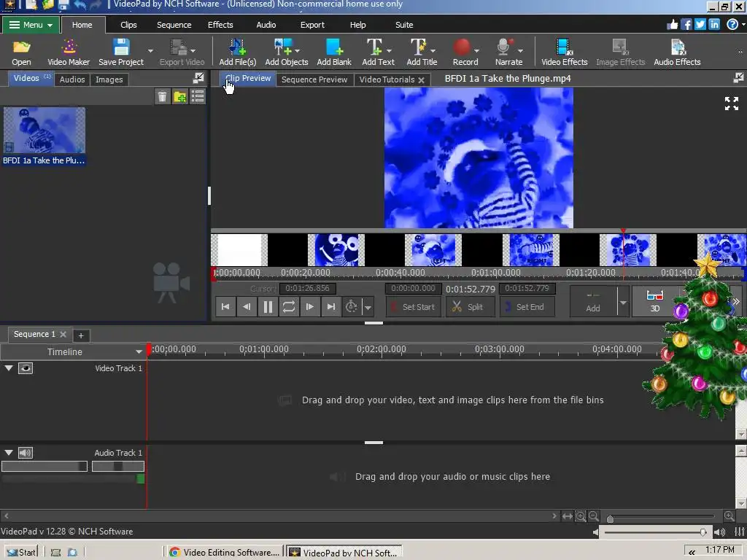Add a blank clip with Add Blank
Screen dimensions: 747x560
click(334, 52)
